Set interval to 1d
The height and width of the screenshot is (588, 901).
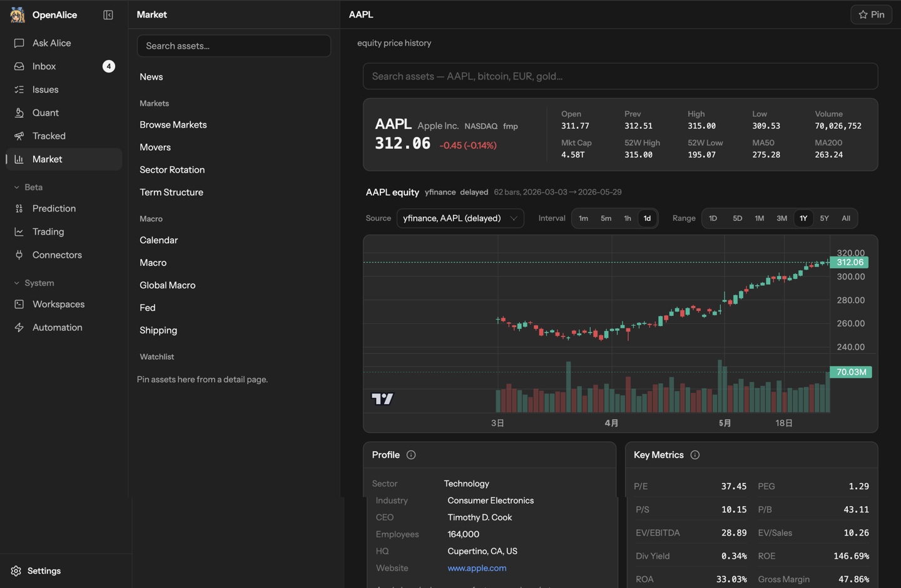pos(647,218)
